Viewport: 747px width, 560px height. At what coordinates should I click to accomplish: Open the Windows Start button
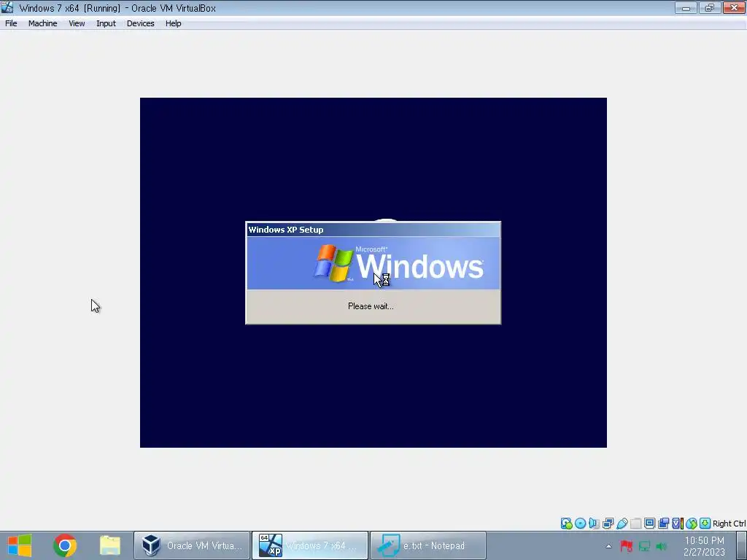pos(20,545)
